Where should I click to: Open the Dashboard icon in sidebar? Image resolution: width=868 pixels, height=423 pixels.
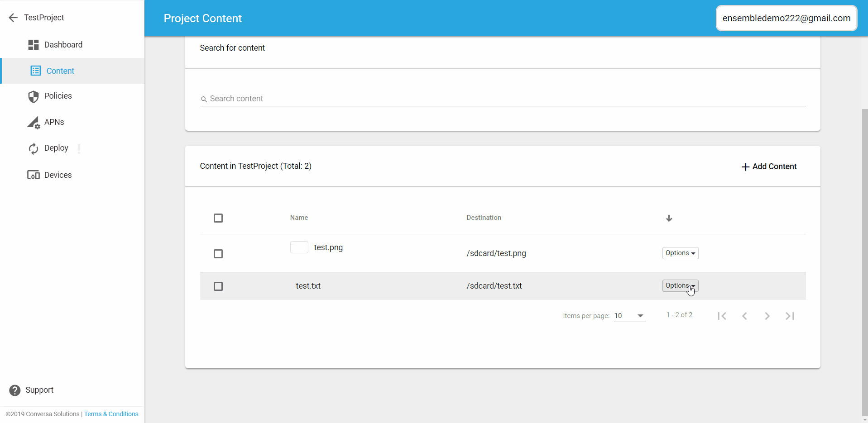pyautogui.click(x=34, y=45)
